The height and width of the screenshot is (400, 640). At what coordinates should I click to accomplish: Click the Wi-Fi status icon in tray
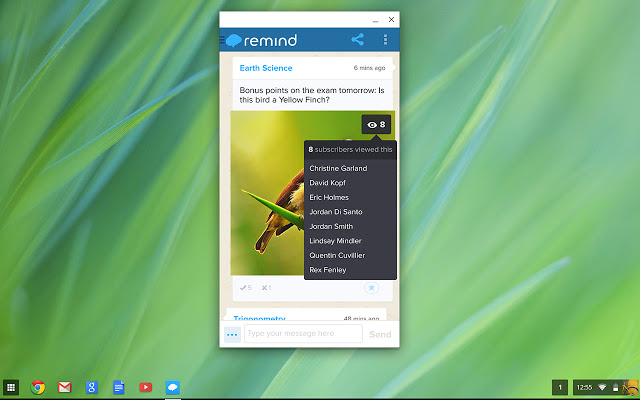602,387
